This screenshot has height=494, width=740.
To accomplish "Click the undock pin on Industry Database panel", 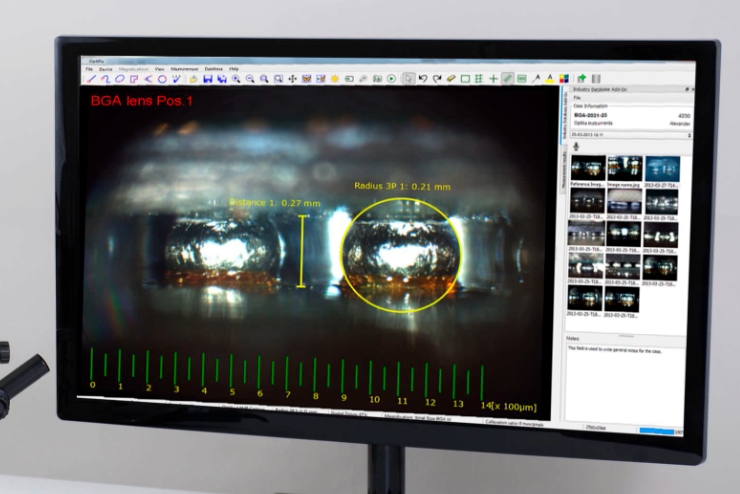I will (x=687, y=89).
